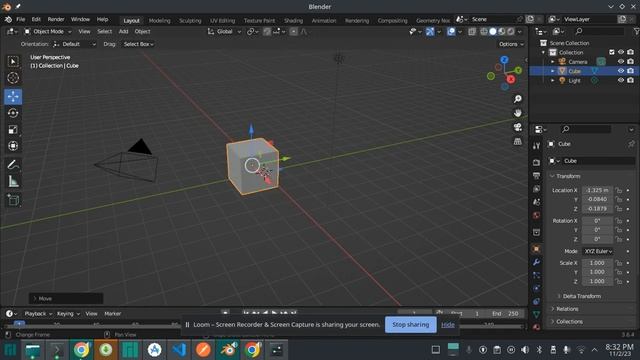
Task: Activate the Move tool
Action: click(13, 96)
